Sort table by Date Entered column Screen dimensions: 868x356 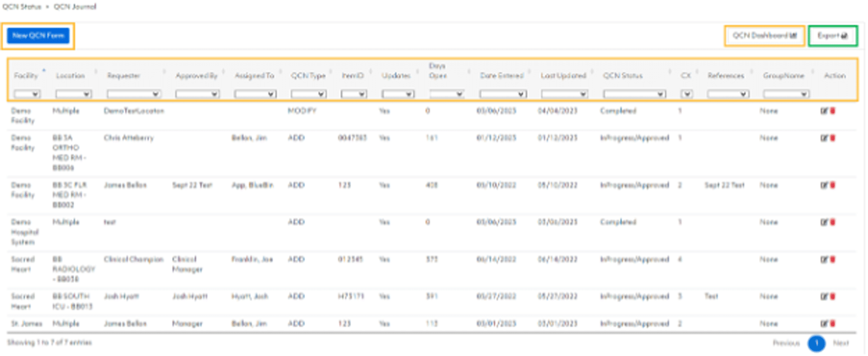click(502, 75)
